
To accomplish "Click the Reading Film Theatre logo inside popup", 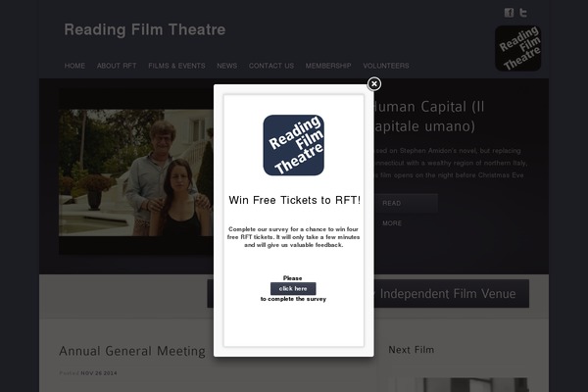I will pos(294,145).
